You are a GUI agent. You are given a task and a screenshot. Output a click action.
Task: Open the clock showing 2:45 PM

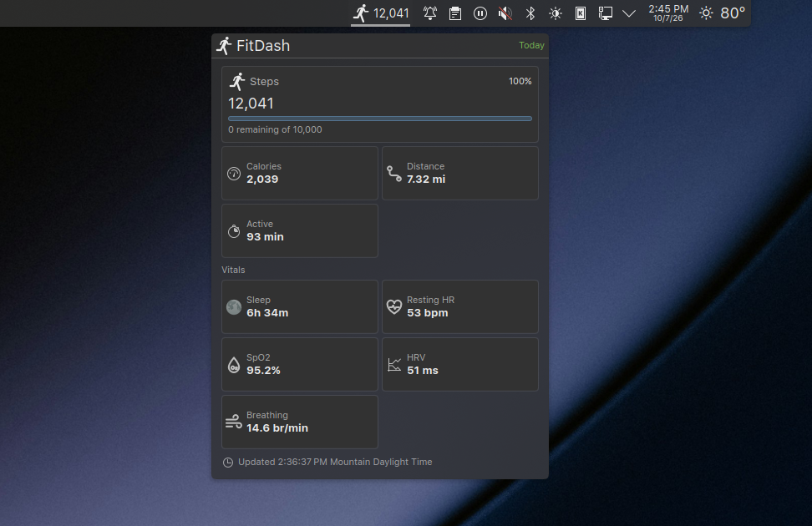point(668,13)
